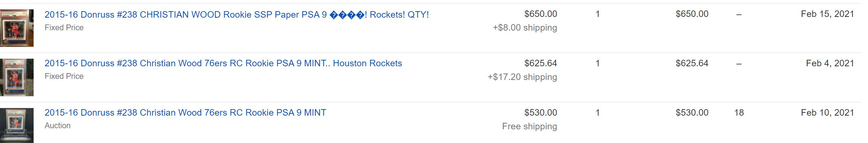Click the thumbnail of the $650.00 card listing

(17, 28)
